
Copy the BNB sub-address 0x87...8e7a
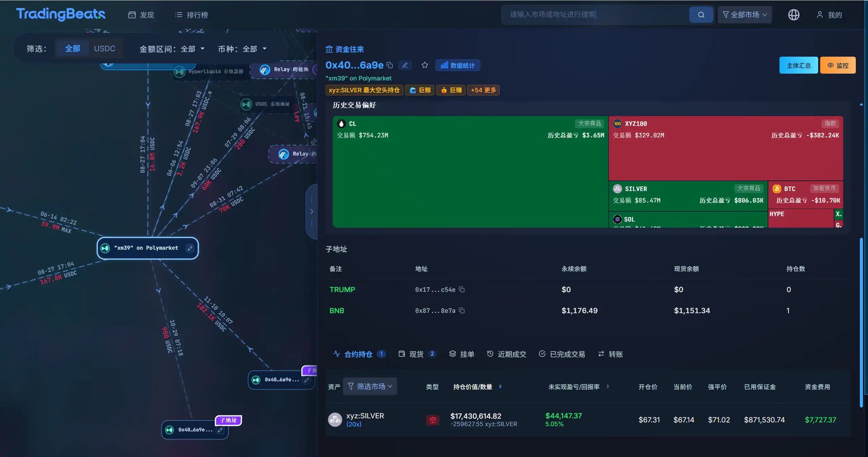(x=462, y=310)
